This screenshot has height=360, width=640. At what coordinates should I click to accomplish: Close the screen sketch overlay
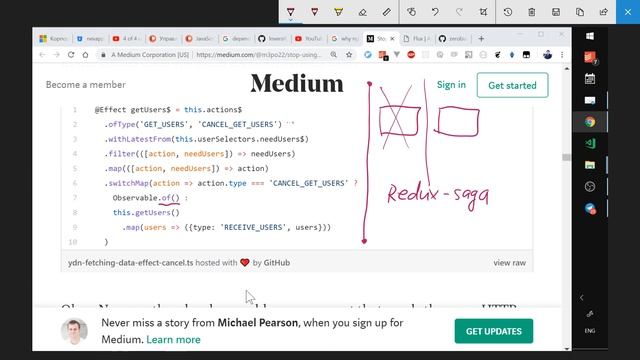click(628, 12)
